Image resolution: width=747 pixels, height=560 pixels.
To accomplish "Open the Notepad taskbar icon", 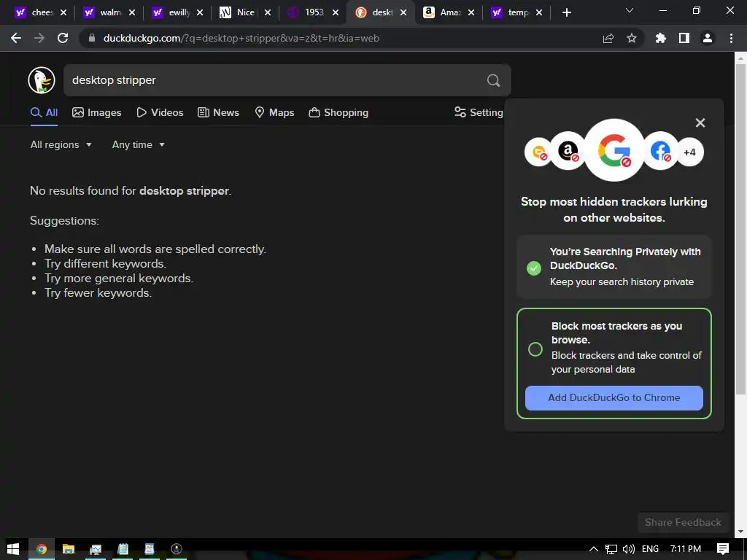I will pos(123,549).
